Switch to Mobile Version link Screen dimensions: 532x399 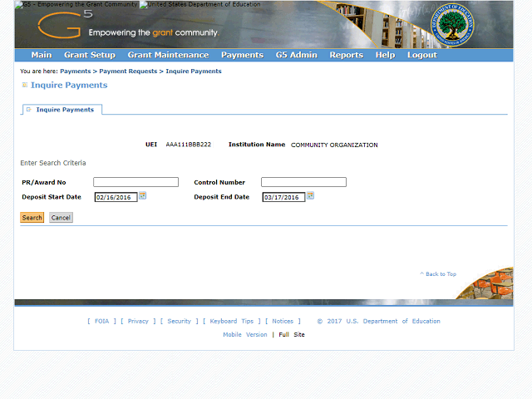click(245, 334)
